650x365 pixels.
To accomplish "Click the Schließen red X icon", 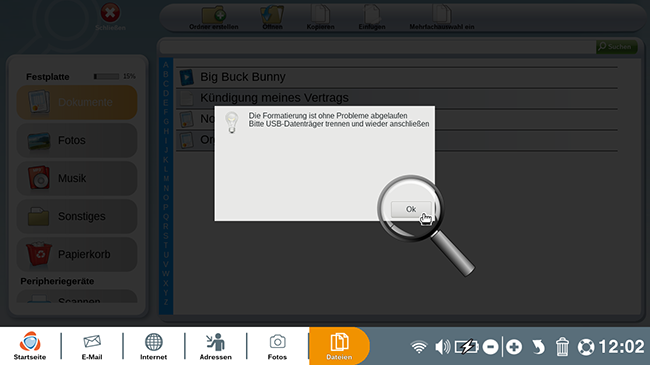I will pyautogui.click(x=110, y=13).
